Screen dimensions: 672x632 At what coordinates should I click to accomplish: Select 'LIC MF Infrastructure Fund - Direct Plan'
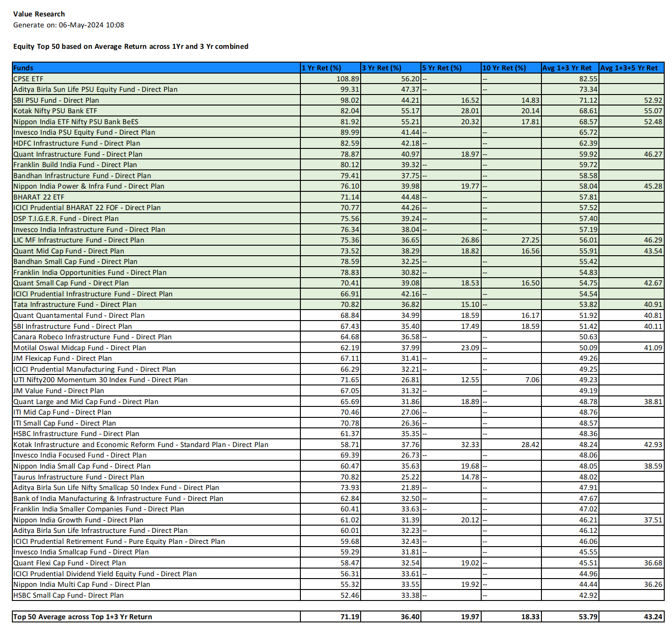(79, 240)
